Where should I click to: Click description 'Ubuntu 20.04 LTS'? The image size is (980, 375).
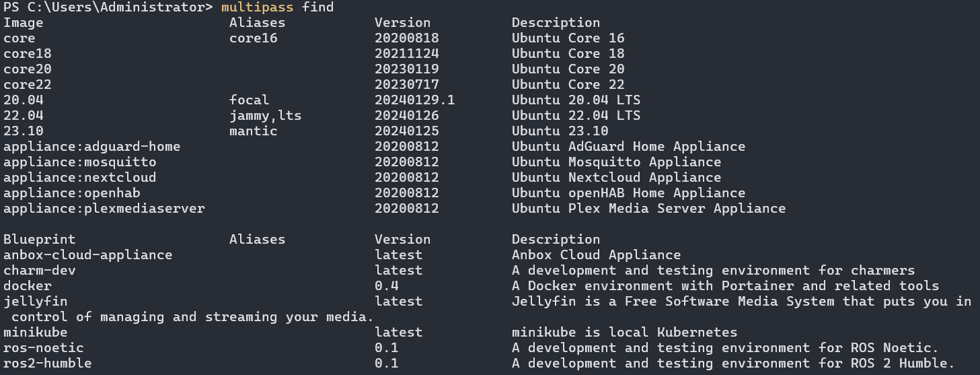pos(576,100)
